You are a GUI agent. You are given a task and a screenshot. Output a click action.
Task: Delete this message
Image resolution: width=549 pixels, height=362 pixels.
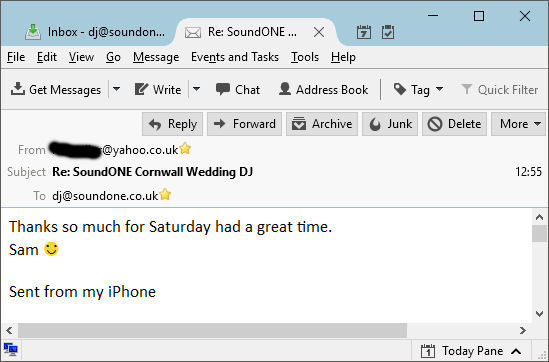[x=454, y=124]
